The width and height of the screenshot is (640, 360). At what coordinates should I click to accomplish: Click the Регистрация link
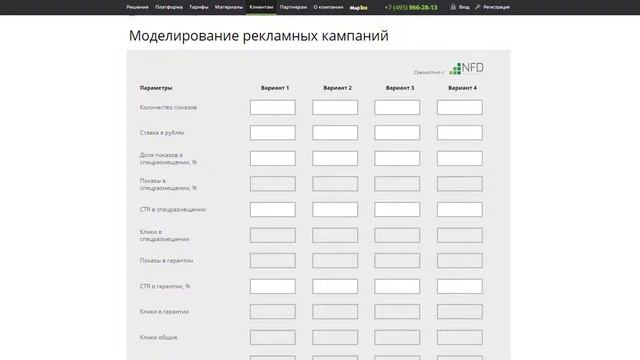496,7
